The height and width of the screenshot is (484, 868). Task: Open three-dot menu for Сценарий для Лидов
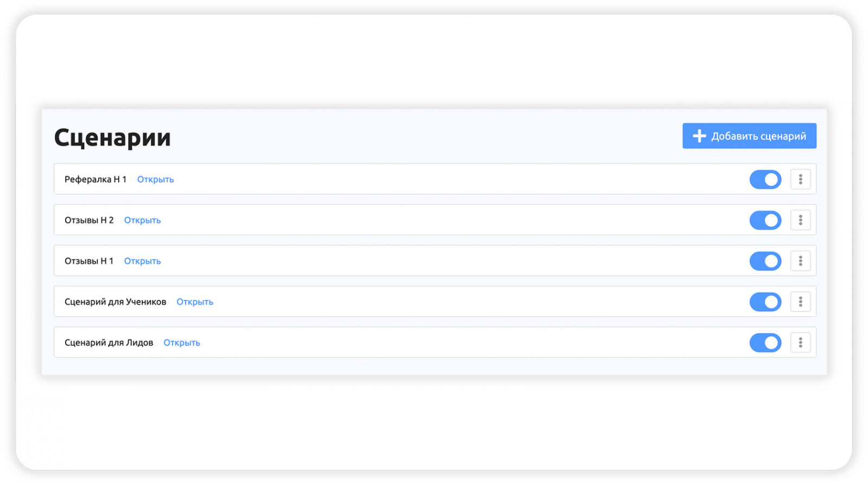[x=800, y=342]
